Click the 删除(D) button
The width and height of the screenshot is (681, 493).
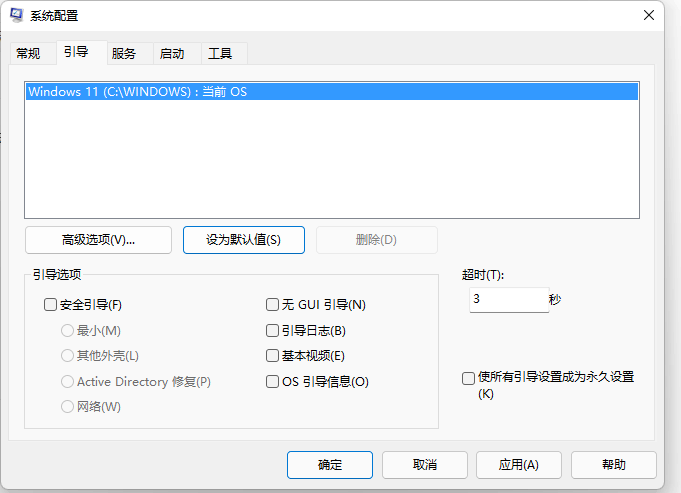click(377, 240)
